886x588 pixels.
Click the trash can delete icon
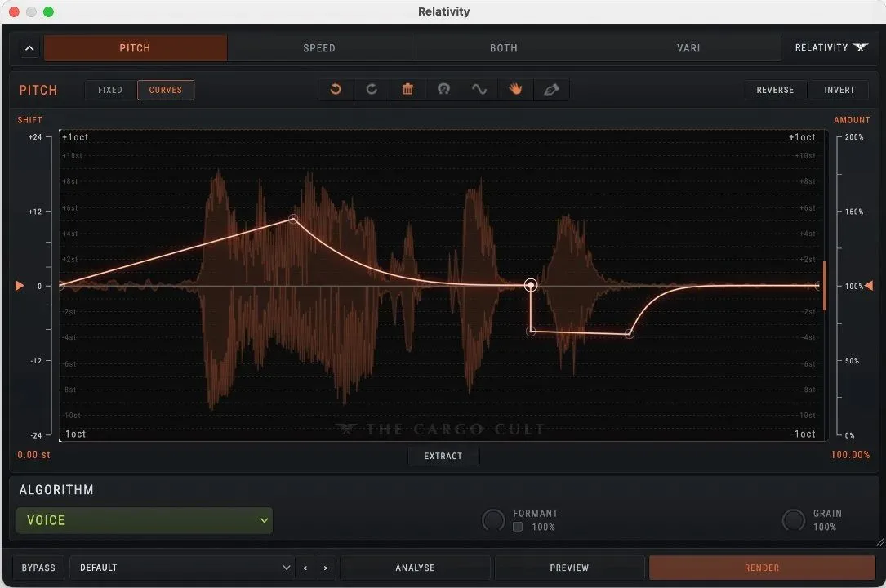(407, 89)
